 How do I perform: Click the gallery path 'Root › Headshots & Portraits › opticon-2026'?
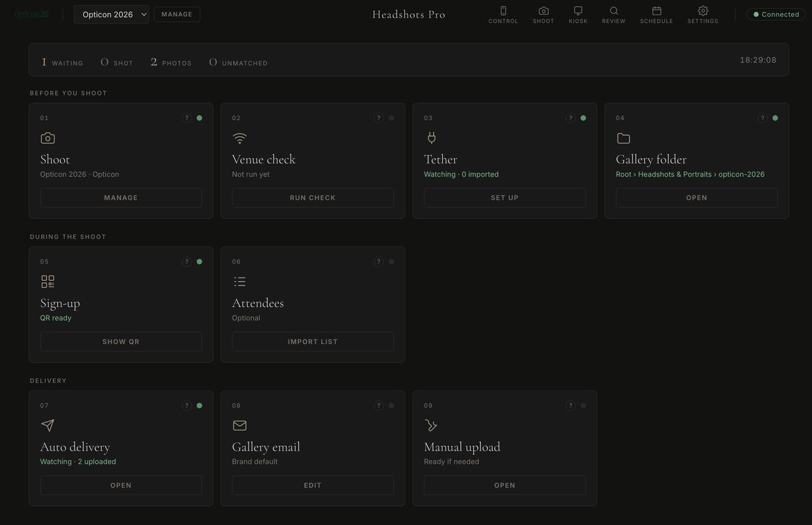[x=690, y=174]
